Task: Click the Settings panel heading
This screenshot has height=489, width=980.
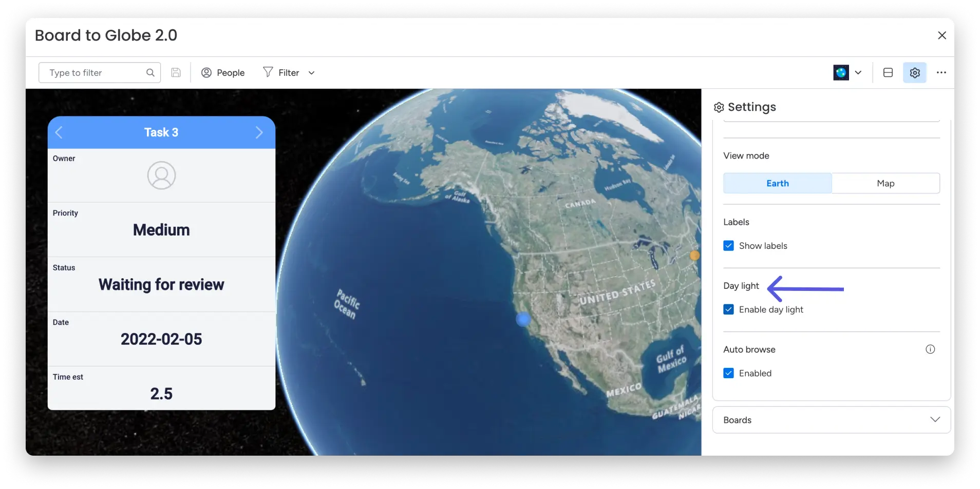Action: 745,107
